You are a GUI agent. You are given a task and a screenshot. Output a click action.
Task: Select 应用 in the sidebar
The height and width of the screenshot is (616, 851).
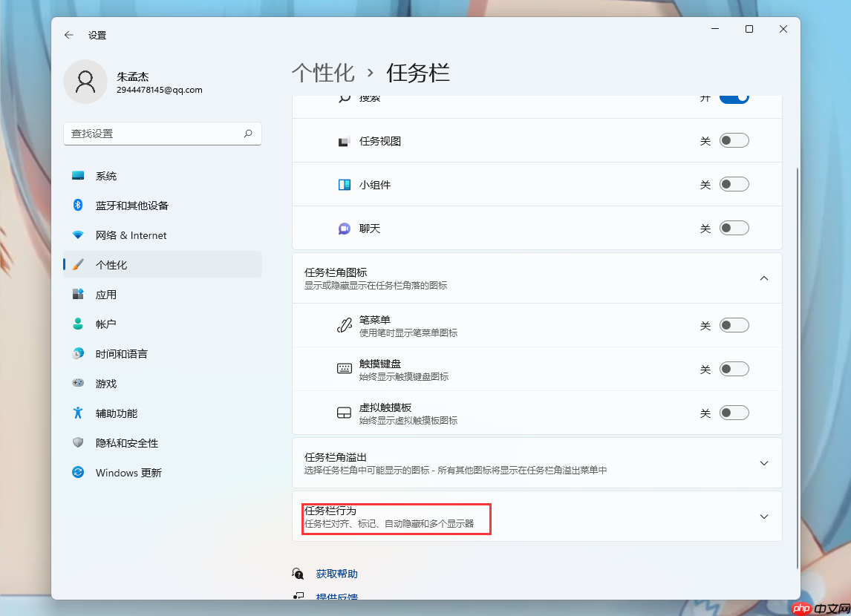105,294
